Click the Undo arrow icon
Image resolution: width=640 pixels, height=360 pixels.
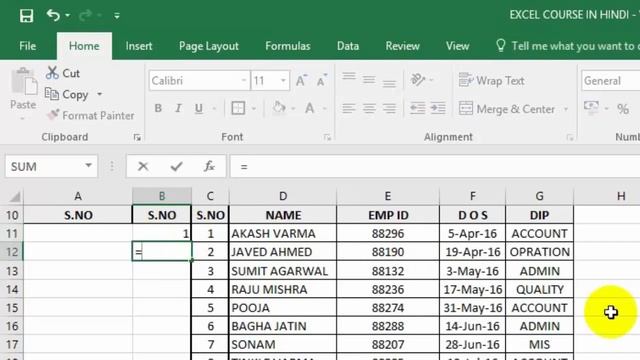pyautogui.click(x=53, y=16)
